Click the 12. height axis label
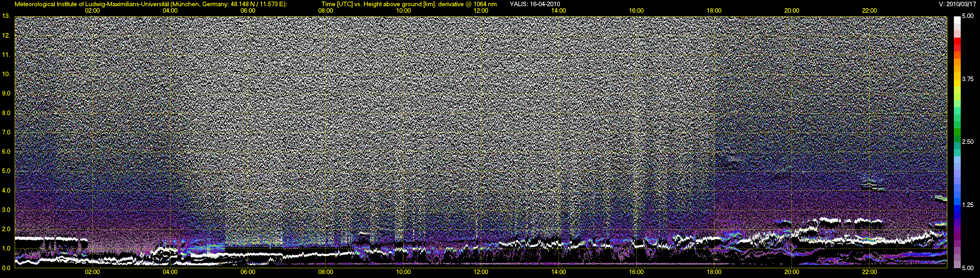The width and height of the screenshot is (980, 278). click(6, 35)
